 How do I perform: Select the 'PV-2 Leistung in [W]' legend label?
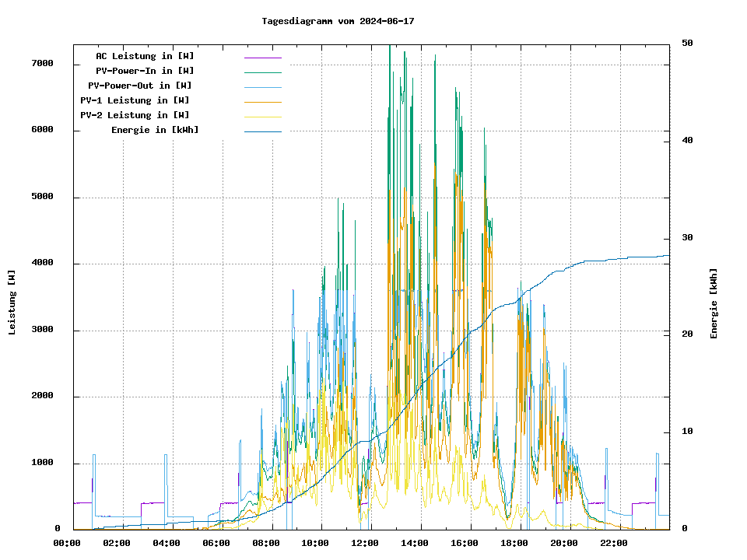coord(135,115)
